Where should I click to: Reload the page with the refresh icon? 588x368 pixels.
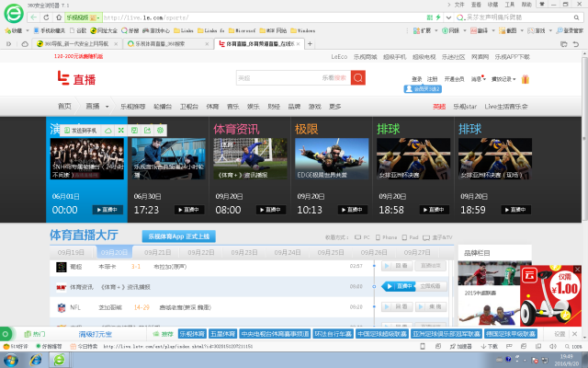click(x=46, y=17)
